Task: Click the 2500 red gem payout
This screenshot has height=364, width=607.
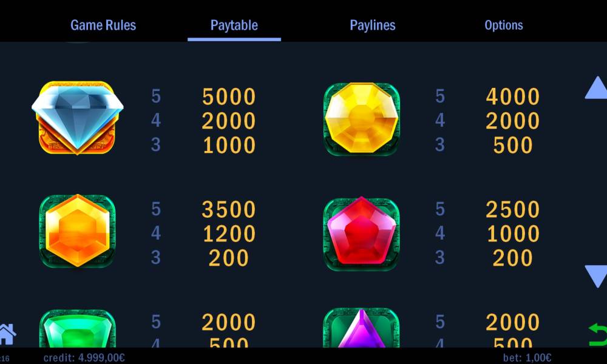Action: [x=512, y=209]
